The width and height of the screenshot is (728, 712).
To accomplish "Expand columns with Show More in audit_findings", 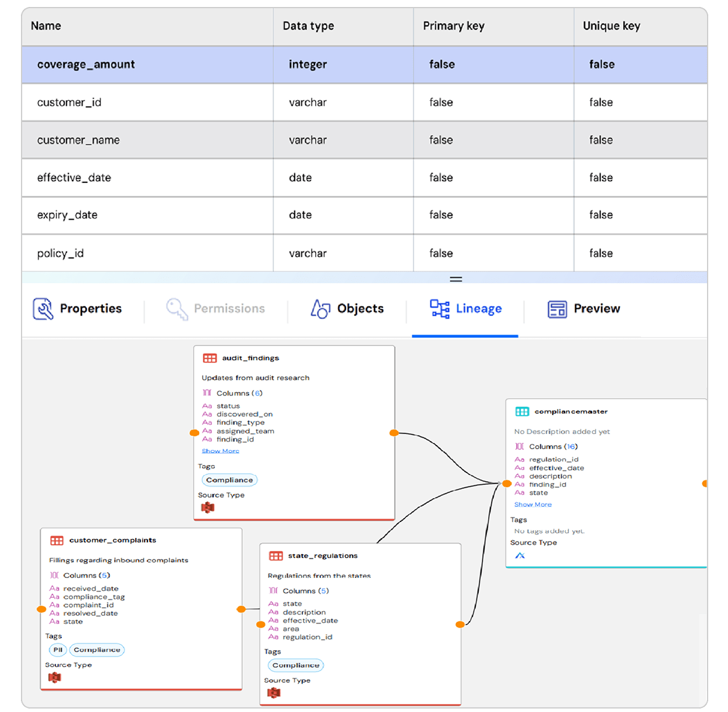I will [x=220, y=451].
